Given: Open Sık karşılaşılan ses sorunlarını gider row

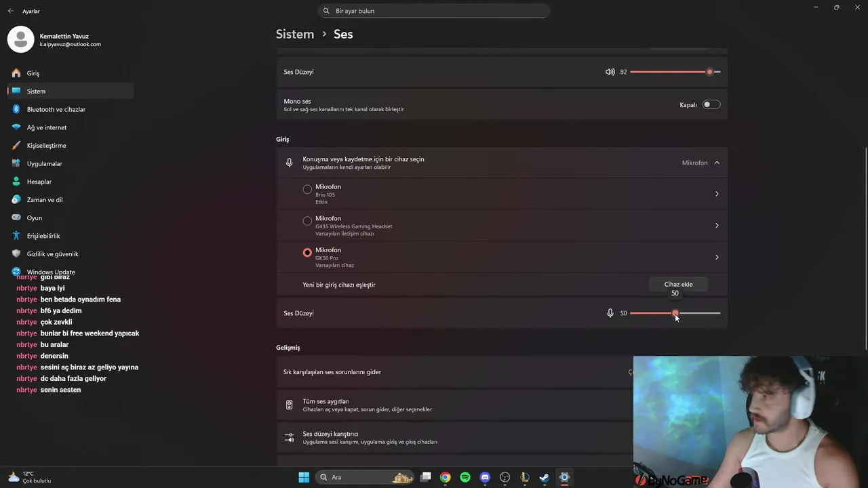Looking at the screenshot, I should (454, 372).
